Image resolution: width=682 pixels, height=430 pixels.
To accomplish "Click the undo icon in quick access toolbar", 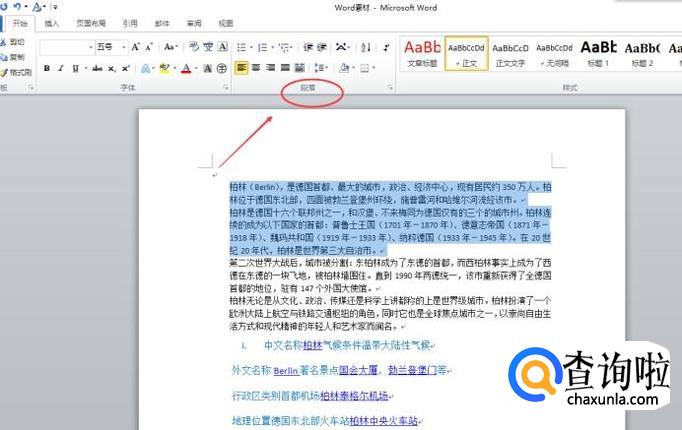I will [16, 7].
